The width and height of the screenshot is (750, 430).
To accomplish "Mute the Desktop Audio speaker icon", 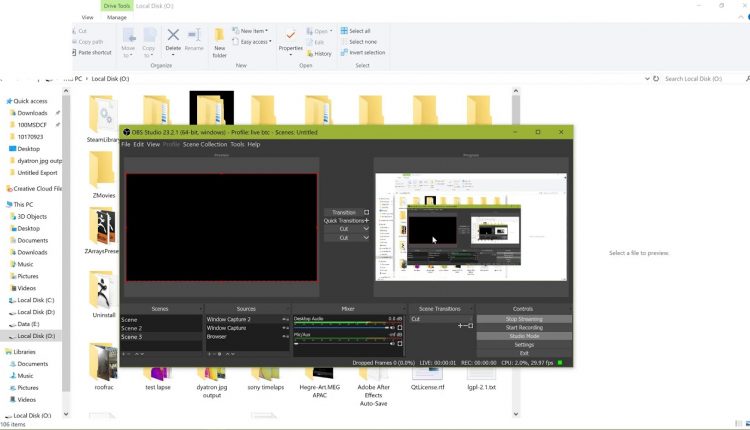I will 393,328.
